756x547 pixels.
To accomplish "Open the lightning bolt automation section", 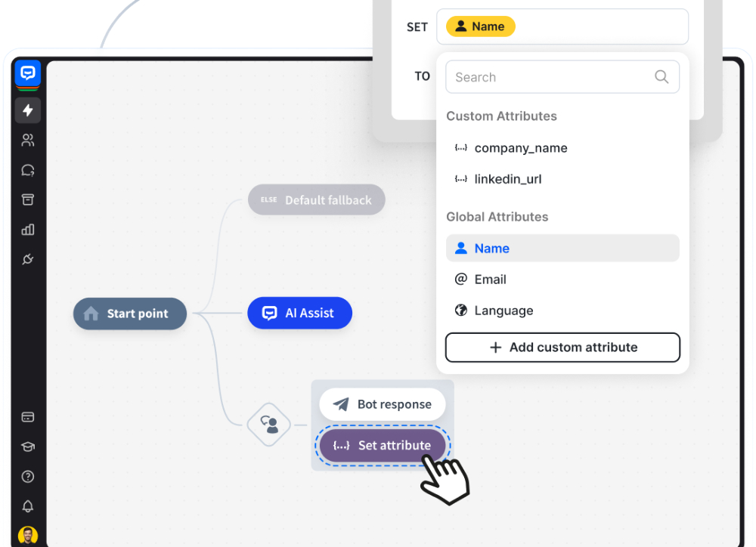I will (x=28, y=110).
